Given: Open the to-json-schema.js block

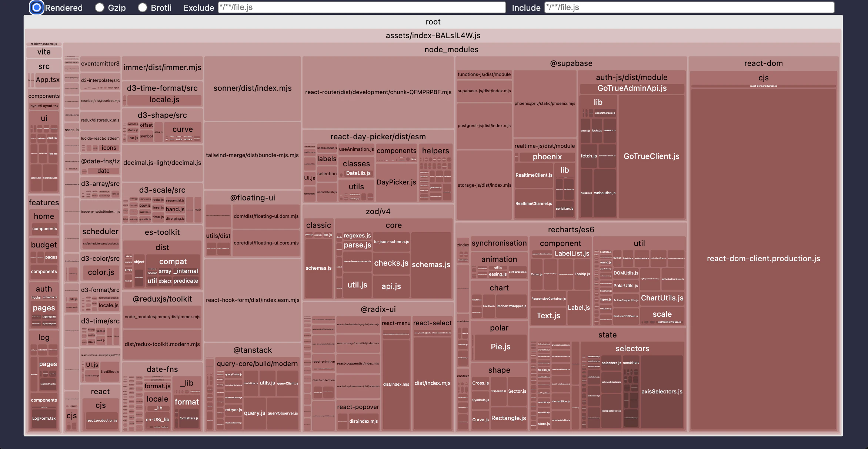Looking at the screenshot, I should 391,242.
